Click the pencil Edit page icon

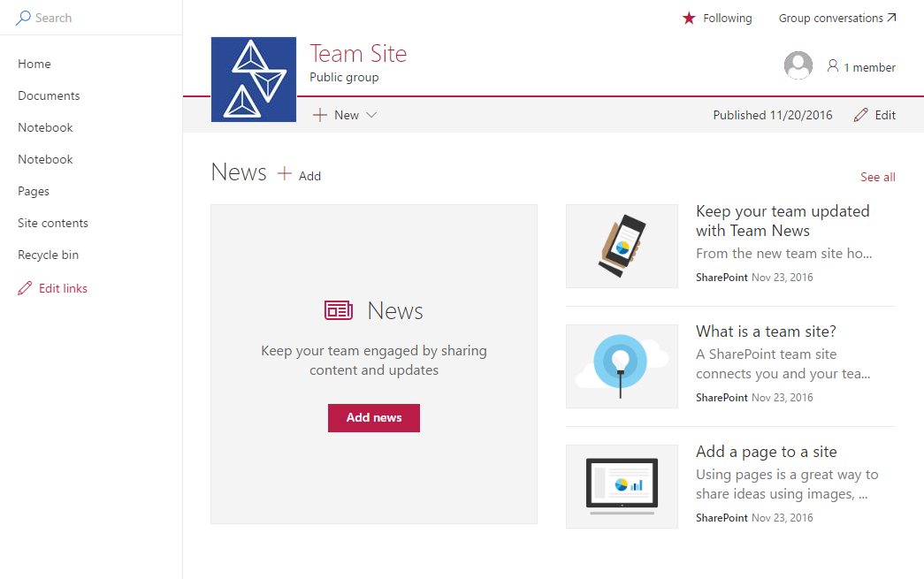861,115
